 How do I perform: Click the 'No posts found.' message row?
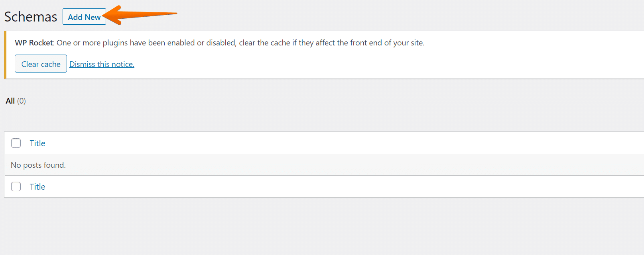tap(38, 165)
